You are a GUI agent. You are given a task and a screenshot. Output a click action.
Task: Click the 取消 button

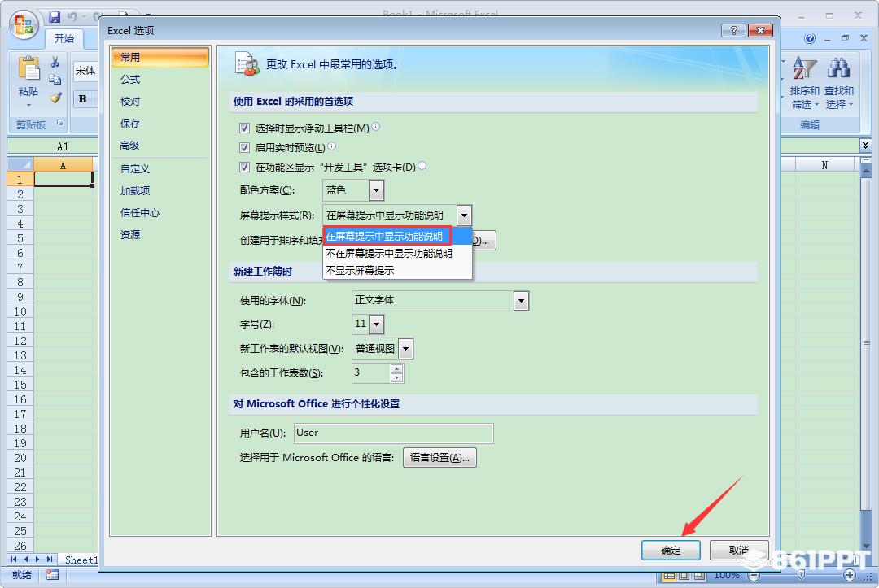tap(739, 550)
